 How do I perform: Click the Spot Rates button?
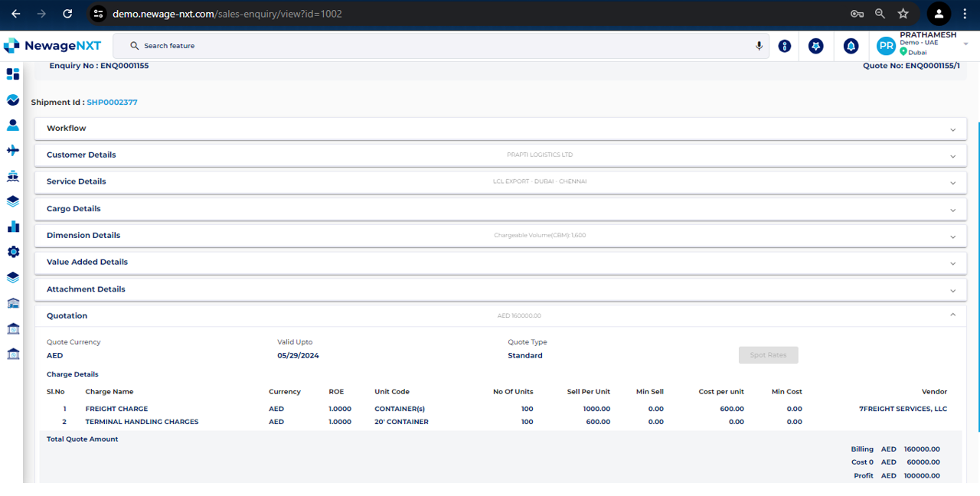[768, 355]
